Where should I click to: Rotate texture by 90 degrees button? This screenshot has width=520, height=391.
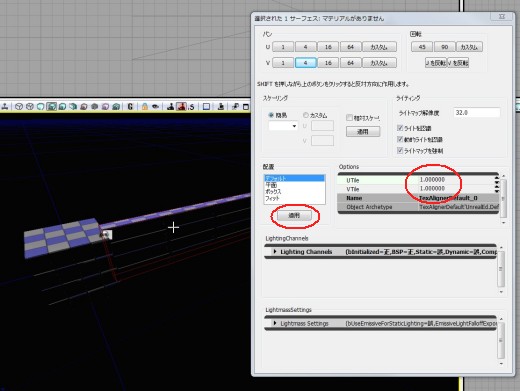coord(444,47)
